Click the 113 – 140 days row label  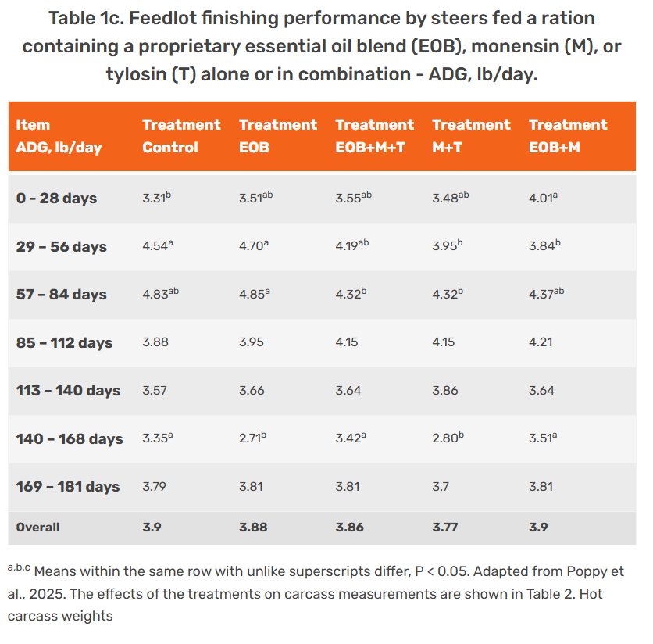click(68, 391)
